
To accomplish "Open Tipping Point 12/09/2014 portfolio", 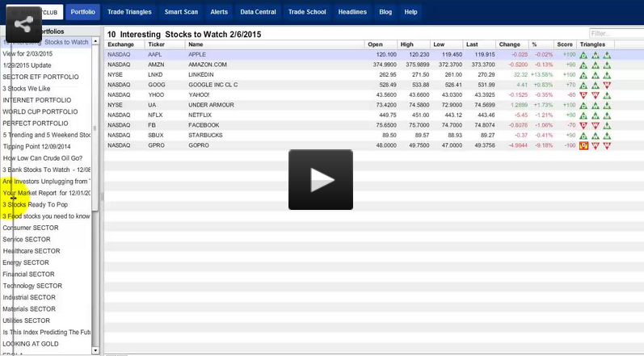I will 36,146.
